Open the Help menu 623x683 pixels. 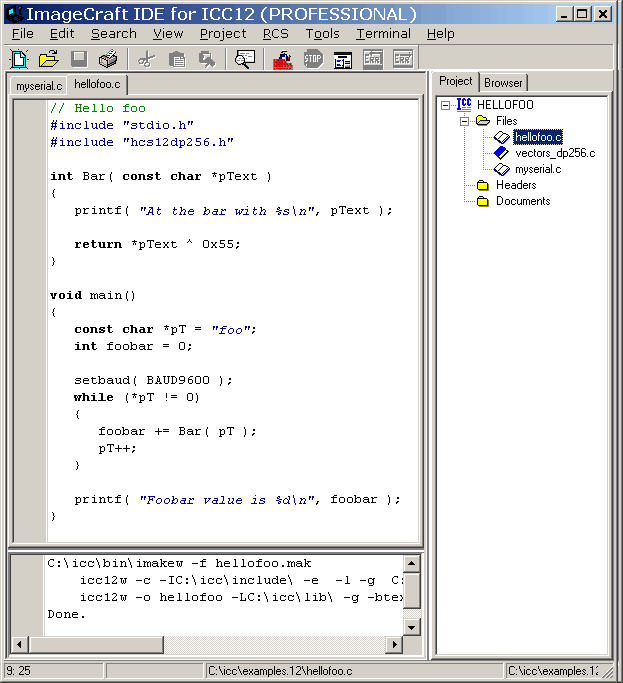(x=440, y=34)
